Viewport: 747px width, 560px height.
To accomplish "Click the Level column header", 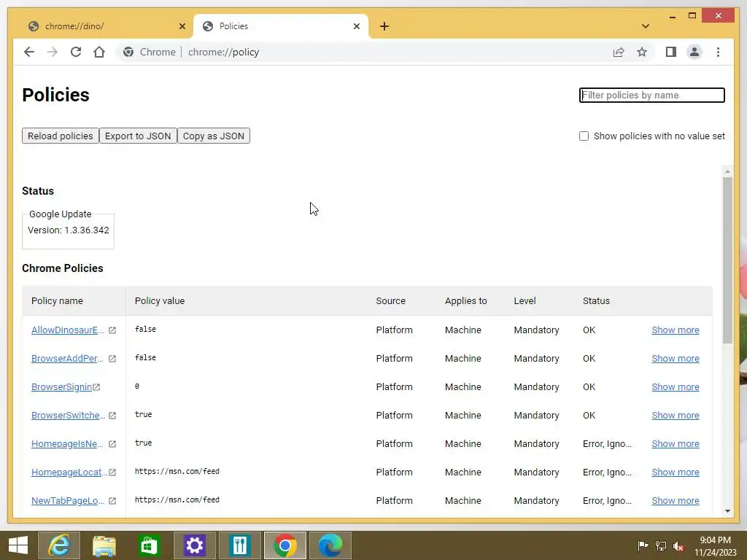I will [525, 301].
